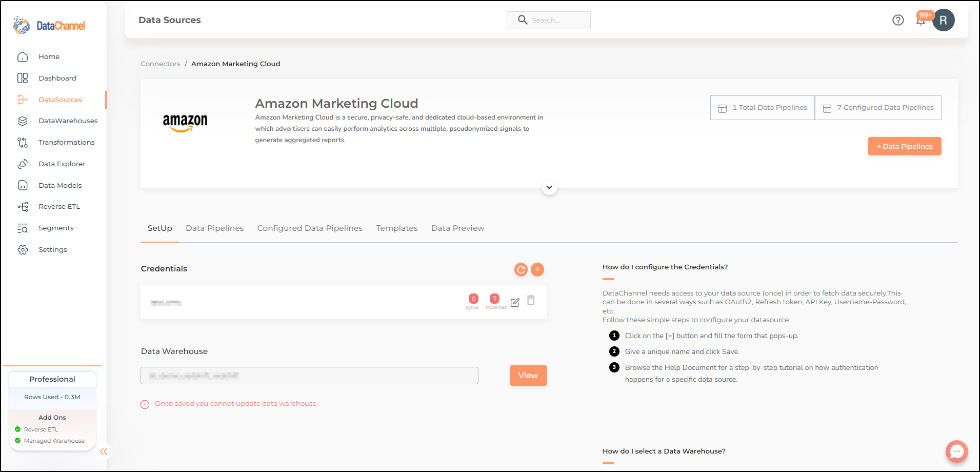This screenshot has width=980, height=472.
Task: Open the Settings gear icon
Action: 23,250
